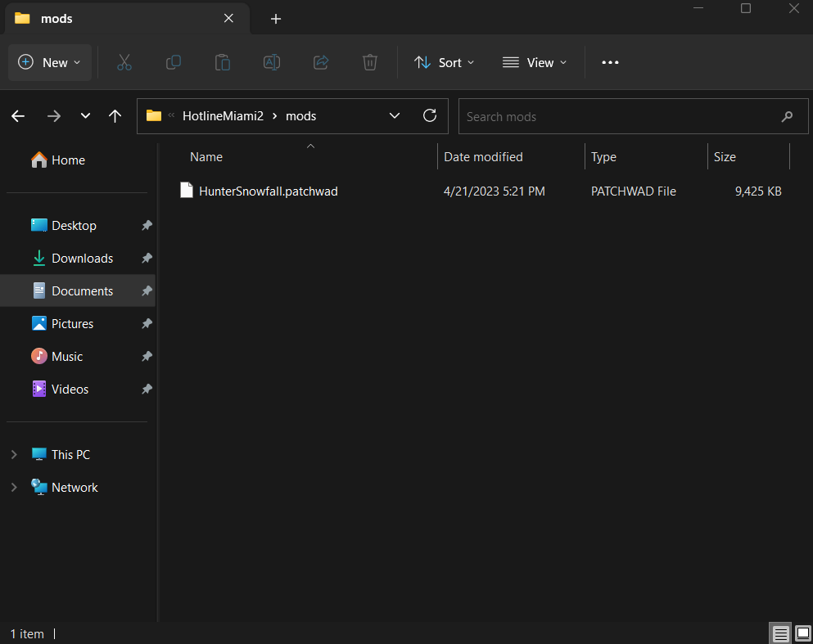Unpin Desktop from quick access
Screen dimensions: 813x644
point(147,225)
